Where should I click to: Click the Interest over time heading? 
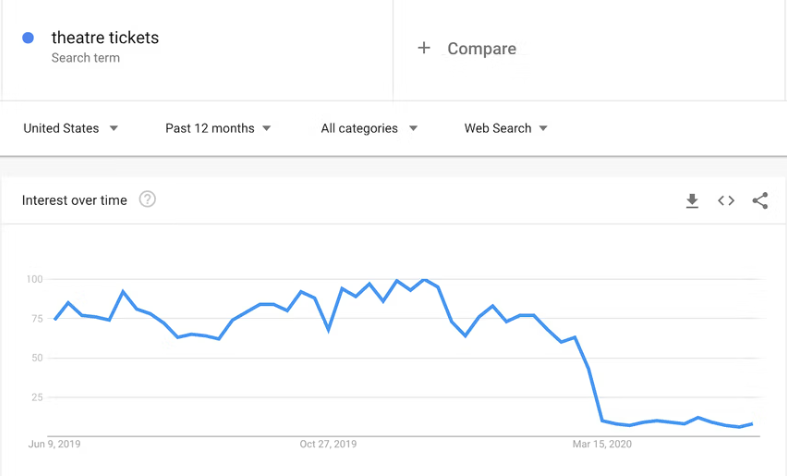pos(74,200)
